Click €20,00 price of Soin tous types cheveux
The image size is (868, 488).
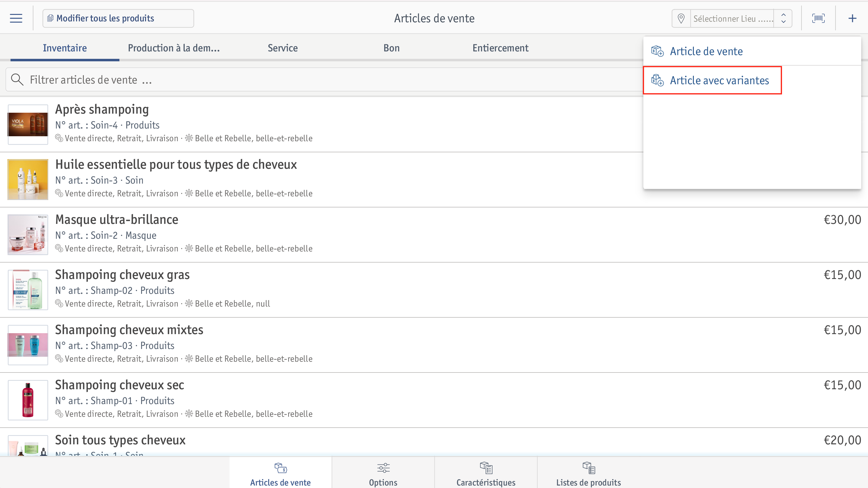842,440
